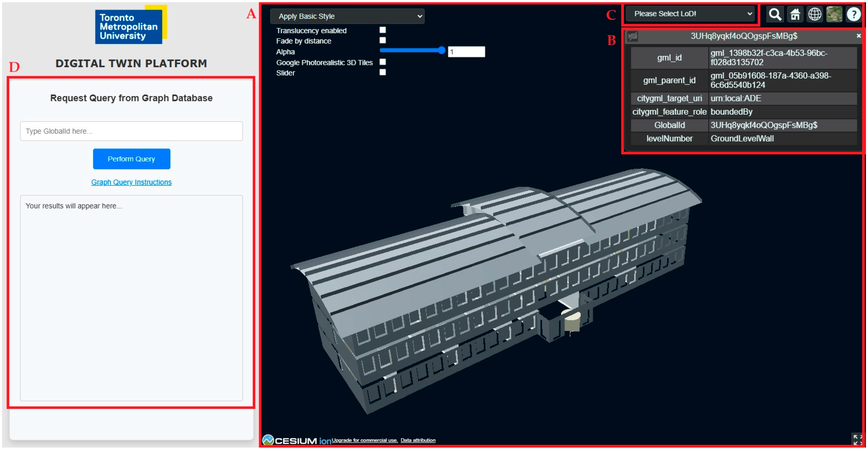The height and width of the screenshot is (450, 868).
Task: Click the GlobalId text input field
Action: click(x=131, y=131)
